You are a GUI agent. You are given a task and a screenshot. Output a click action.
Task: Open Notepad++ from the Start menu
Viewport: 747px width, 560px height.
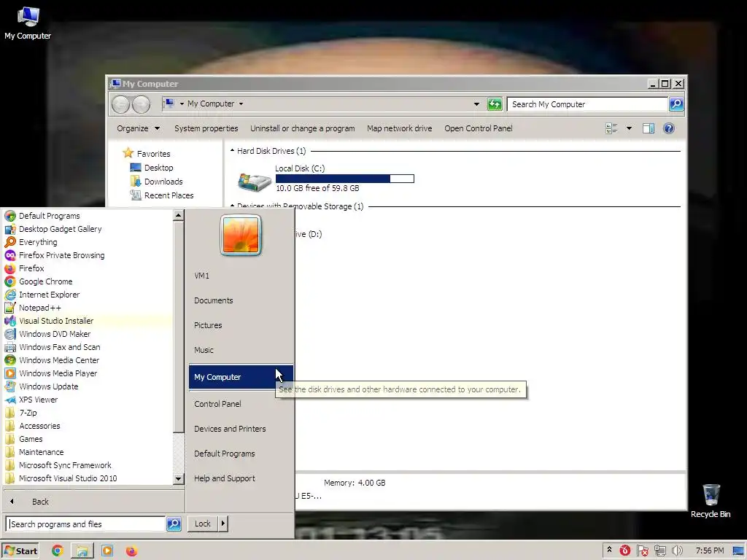pyautogui.click(x=33, y=308)
